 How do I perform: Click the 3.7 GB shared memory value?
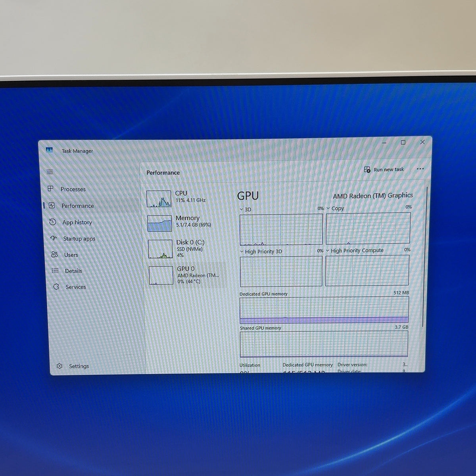[x=401, y=327]
